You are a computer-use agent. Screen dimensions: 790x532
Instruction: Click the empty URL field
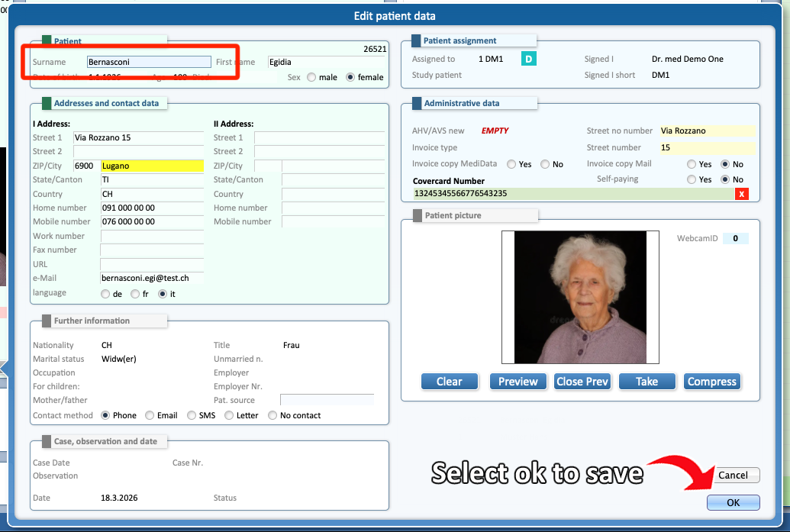pyautogui.click(x=152, y=264)
